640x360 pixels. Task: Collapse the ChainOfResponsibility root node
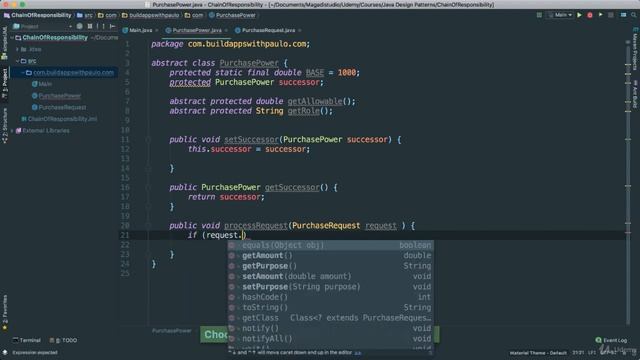[12, 38]
